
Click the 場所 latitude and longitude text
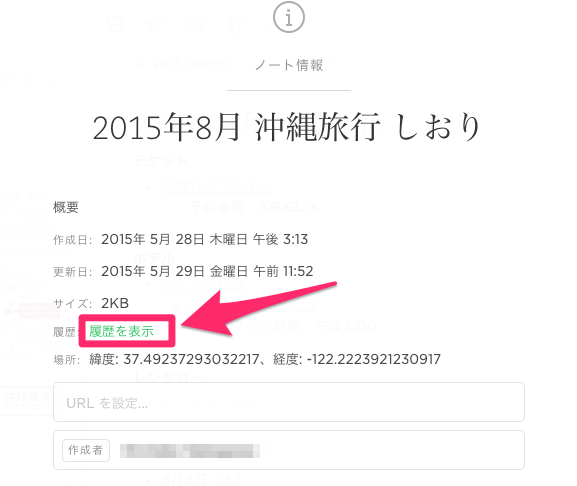[x=265, y=359]
